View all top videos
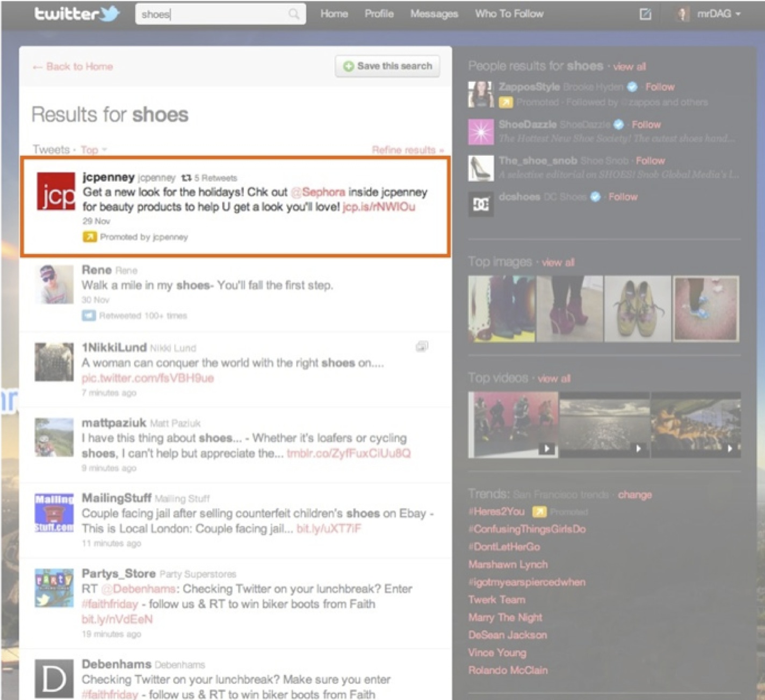Viewport: 765px width, 700px height. point(554,379)
